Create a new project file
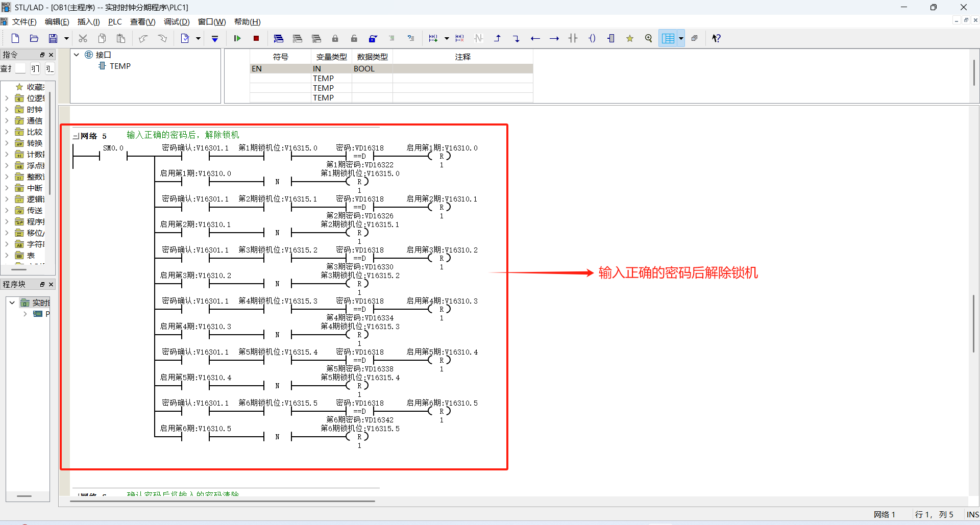Image resolution: width=980 pixels, height=525 pixels. 15,38
